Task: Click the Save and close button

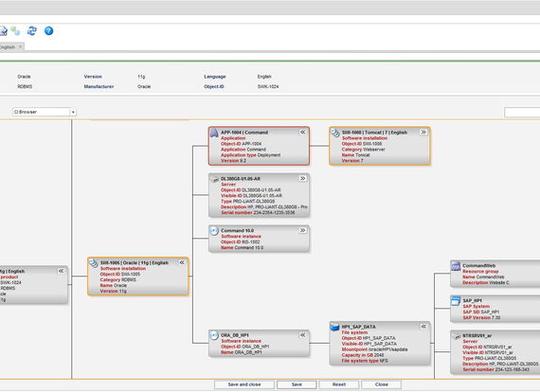Action: click(x=244, y=384)
